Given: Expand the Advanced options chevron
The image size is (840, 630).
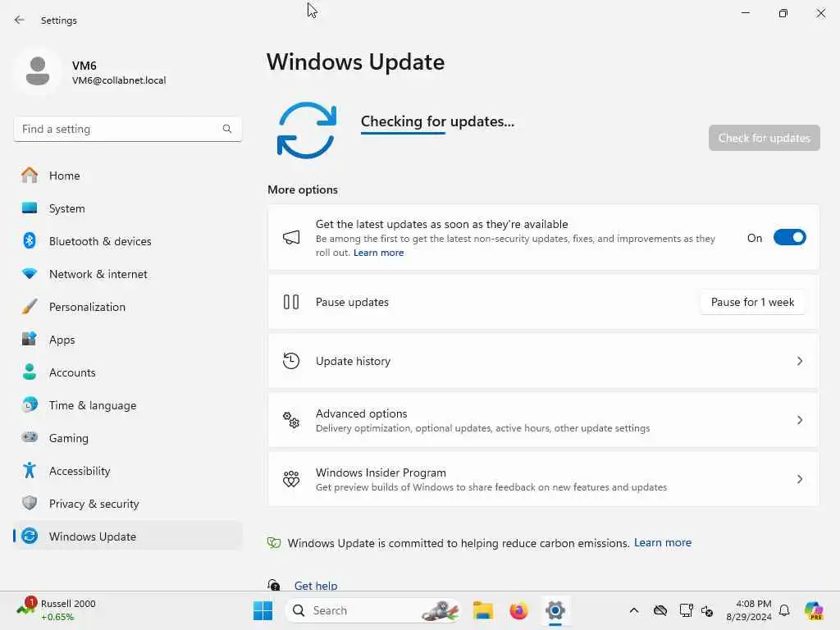Looking at the screenshot, I should (799, 420).
